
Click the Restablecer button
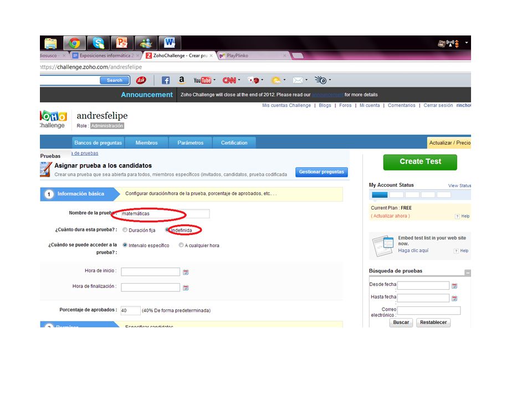pyautogui.click(x=433, y=323)
